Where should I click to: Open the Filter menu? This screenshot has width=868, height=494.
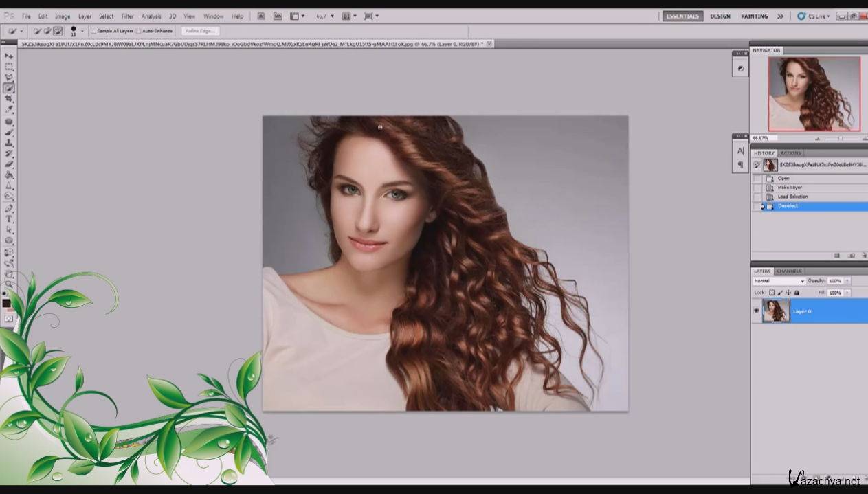128,16
